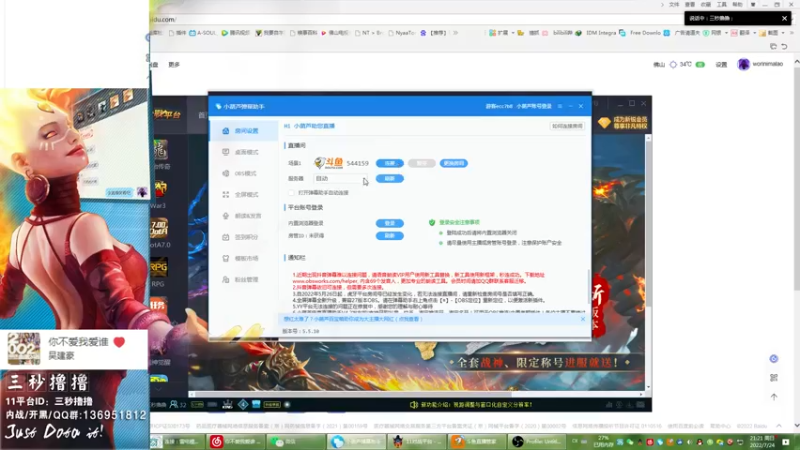Screen dimensions: 800x450
Task: Click the gold VIP diamond banner
Action: pos(623,122)
